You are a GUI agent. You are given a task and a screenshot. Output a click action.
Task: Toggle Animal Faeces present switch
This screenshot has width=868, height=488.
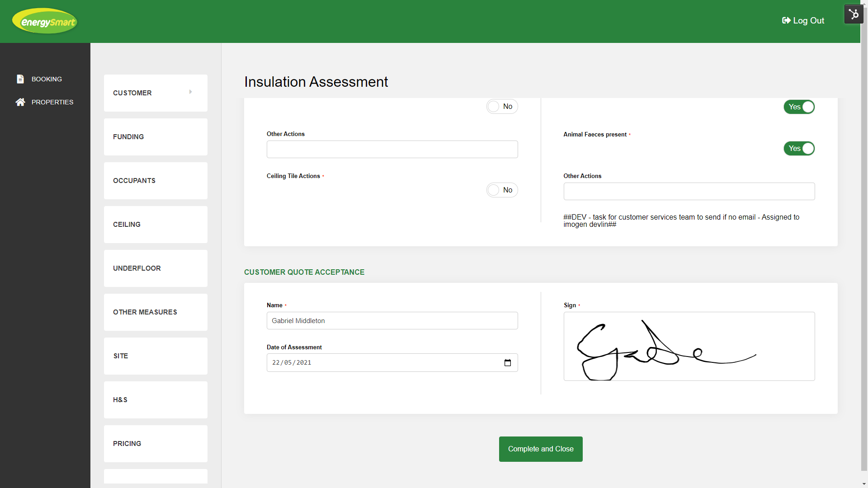[x=799, y=149]
